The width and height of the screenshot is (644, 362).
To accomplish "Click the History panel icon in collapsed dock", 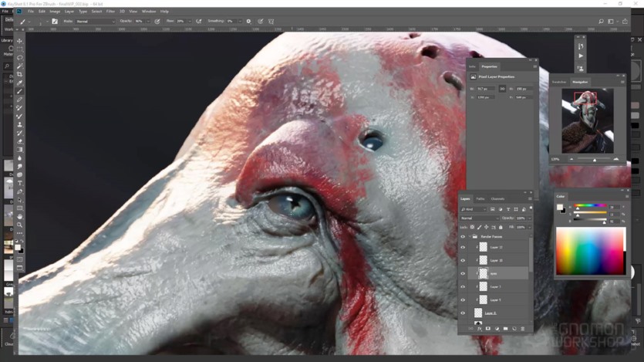I will tap(580, 46).
